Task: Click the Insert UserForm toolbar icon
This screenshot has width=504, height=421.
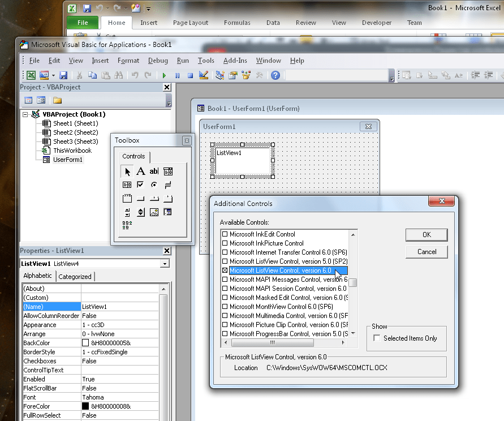Action: click(x=44, y=75)
